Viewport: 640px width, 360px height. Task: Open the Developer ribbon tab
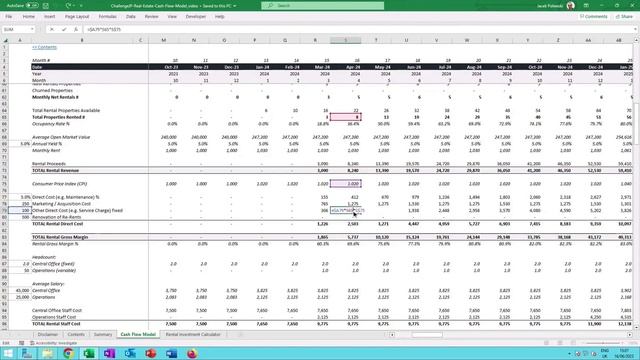[x=196, y=17]
